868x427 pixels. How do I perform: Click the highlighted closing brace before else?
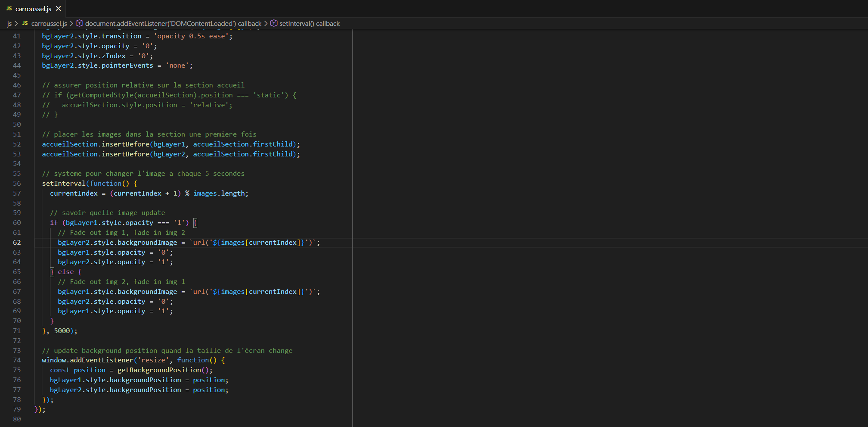[52, 272]
